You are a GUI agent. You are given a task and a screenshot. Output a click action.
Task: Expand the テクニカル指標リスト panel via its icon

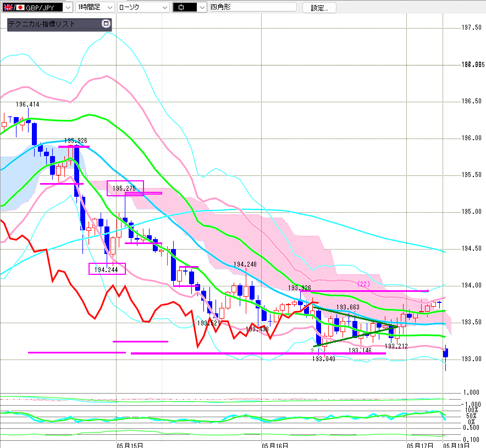106,24
